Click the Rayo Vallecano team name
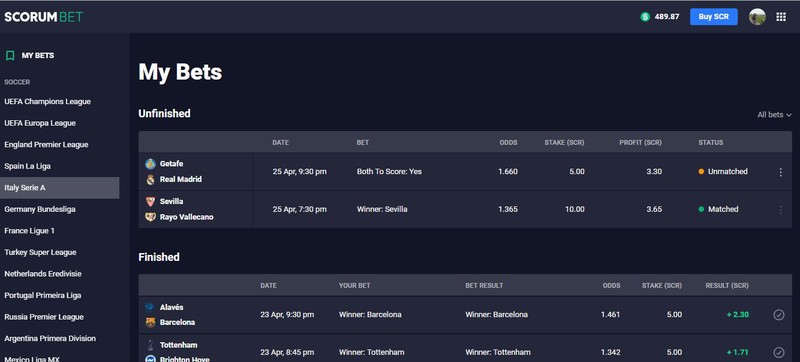Screen dimensions: 800x362 [187, 217]
